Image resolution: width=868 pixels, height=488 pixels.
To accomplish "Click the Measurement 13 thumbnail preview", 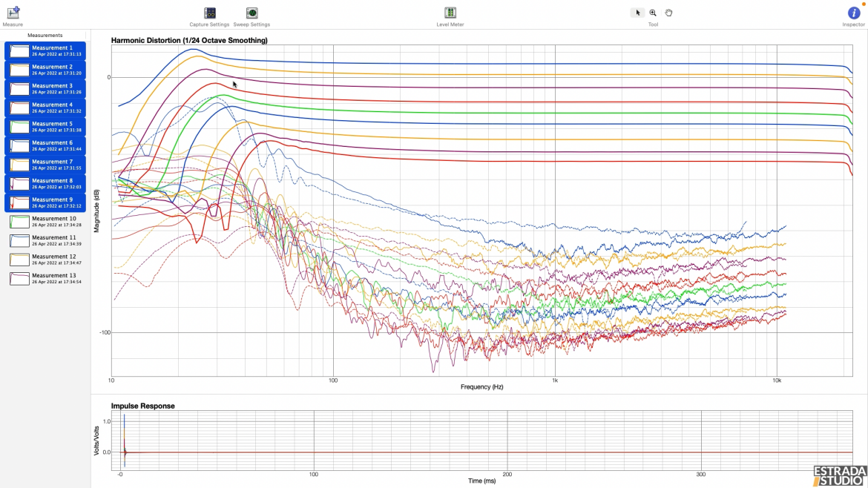I will pos(19,278).
